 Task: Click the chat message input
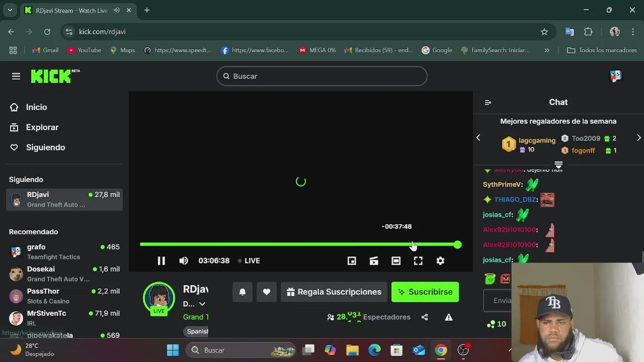click(498, 301)
